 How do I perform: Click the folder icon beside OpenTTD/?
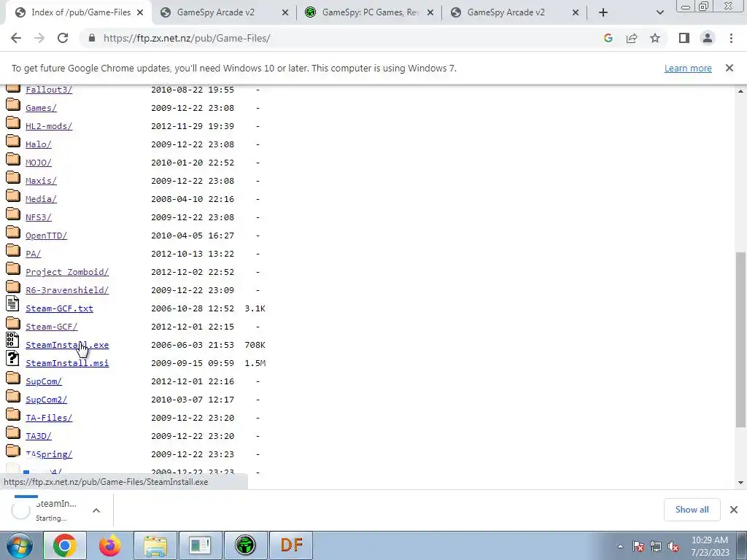pos(13,233)
